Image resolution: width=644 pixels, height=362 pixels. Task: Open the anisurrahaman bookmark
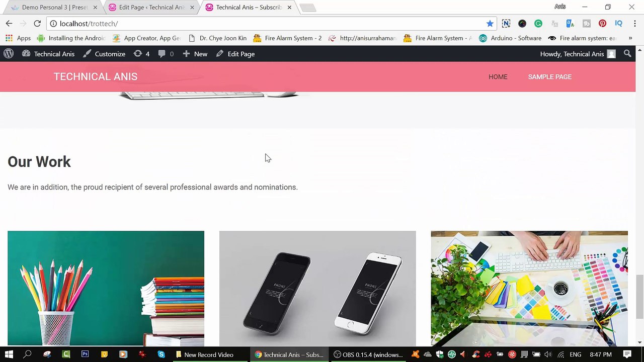pyautogui.click(x=362, y=38)
